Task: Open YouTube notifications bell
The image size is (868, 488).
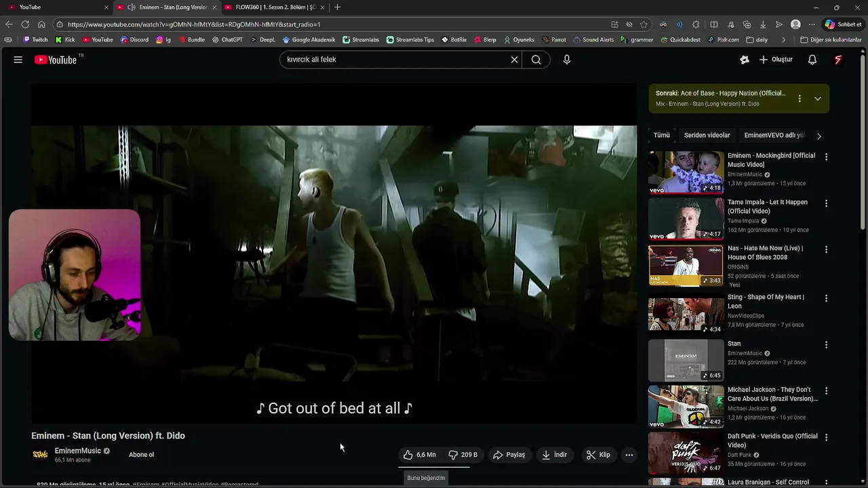Action: click(x=812, y=60)
